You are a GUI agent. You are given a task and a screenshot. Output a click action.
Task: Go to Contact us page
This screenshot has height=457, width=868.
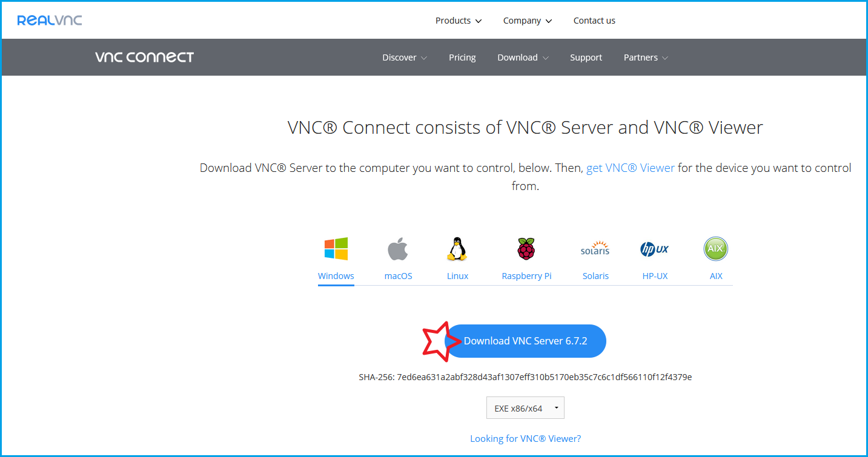point(594,21)
